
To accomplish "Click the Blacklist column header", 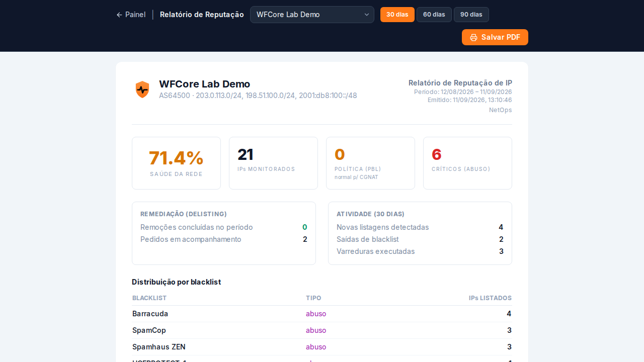I will point(149,298).
